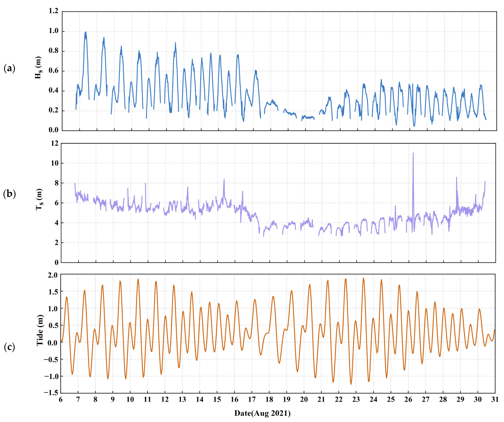This screenshot has height=422, width=504.
Task: Click date tick 9 on the bottom axis
Action: [x=113, y=399]
